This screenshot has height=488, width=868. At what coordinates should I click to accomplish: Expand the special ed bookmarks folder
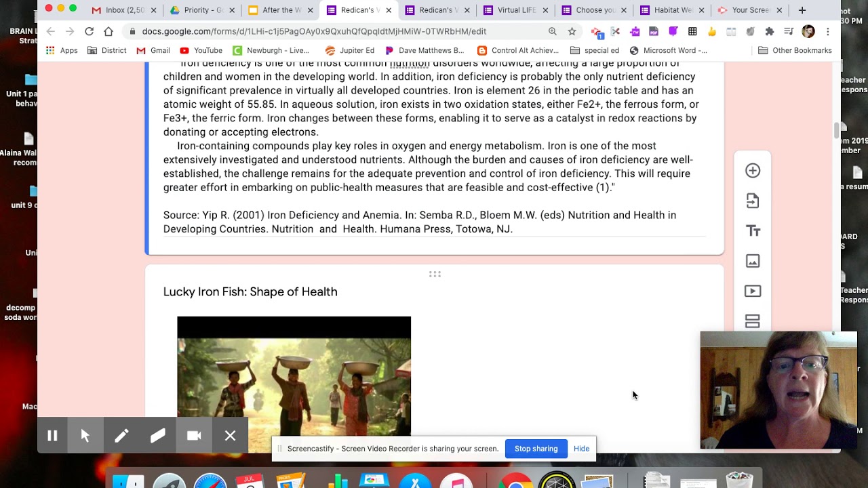pos(595,50)
